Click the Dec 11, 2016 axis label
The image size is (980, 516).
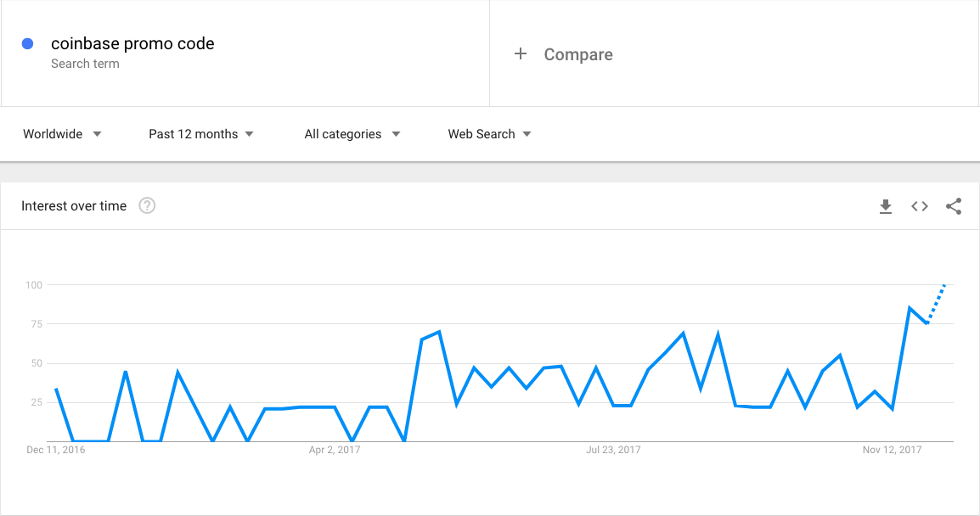point(57,450)
